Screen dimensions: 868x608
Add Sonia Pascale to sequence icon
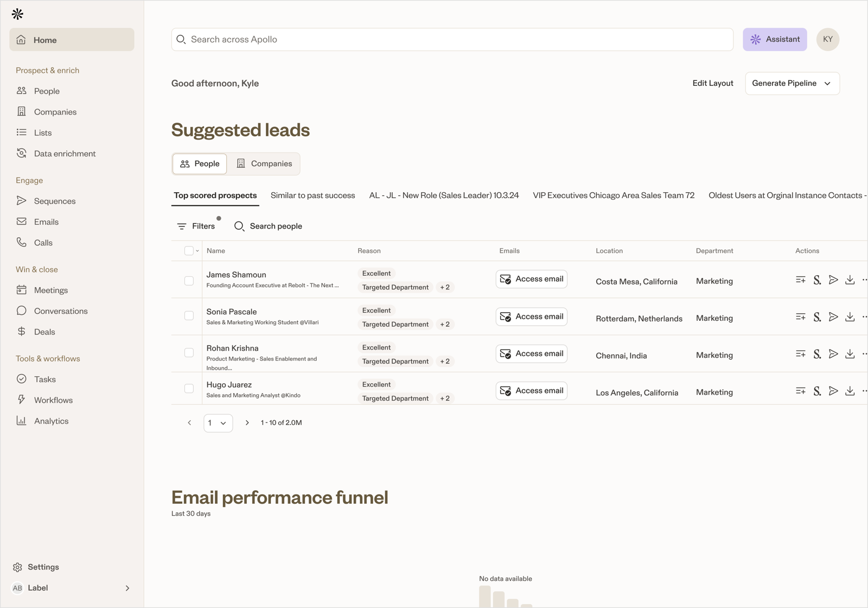pyautogui.click(x=834, y=316)
